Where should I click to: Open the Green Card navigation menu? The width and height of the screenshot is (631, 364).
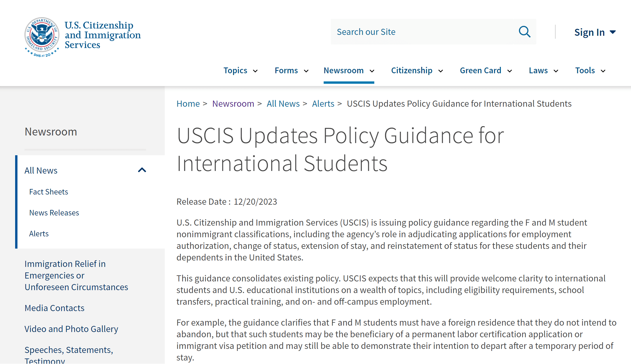[x=480, y=70]
